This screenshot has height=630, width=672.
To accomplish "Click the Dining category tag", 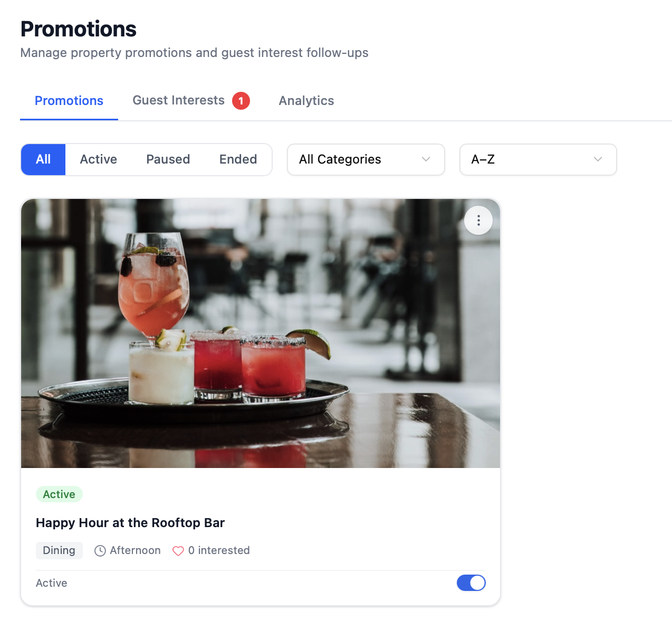I will 59,550.
